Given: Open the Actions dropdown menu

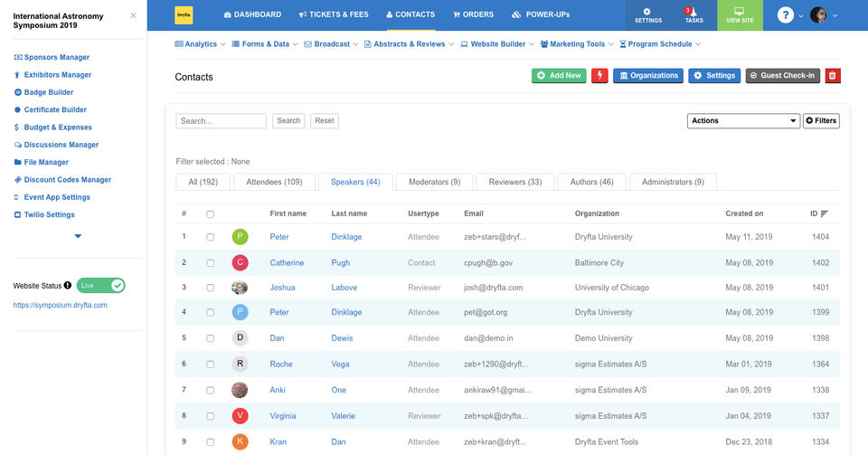Looking at the screenshot, I should click(743, 120).
